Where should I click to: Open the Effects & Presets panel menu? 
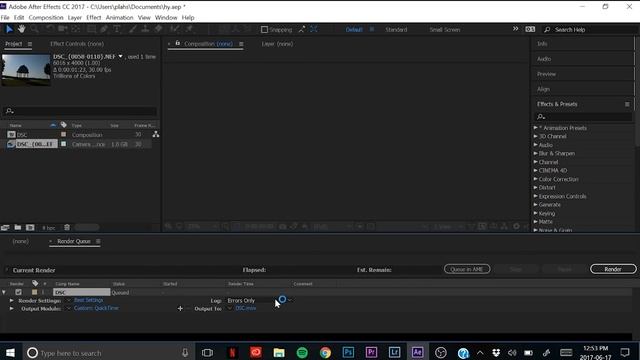pos(627,104)
